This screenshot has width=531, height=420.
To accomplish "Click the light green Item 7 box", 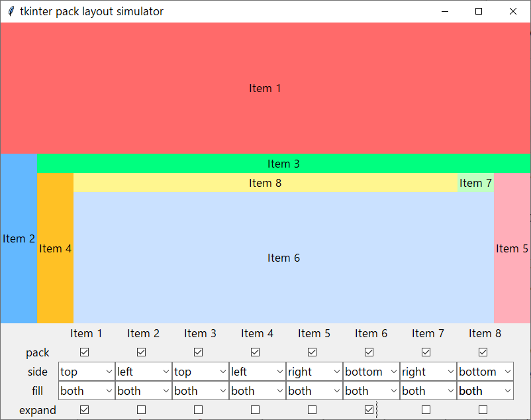I will (x=475, y=183).
